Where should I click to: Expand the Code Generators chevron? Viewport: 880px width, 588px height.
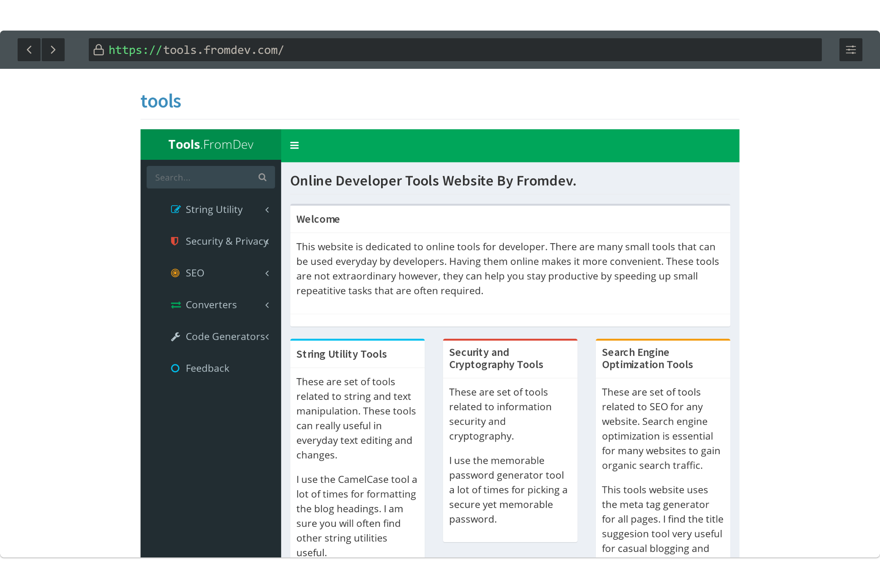tap(267, 336)
